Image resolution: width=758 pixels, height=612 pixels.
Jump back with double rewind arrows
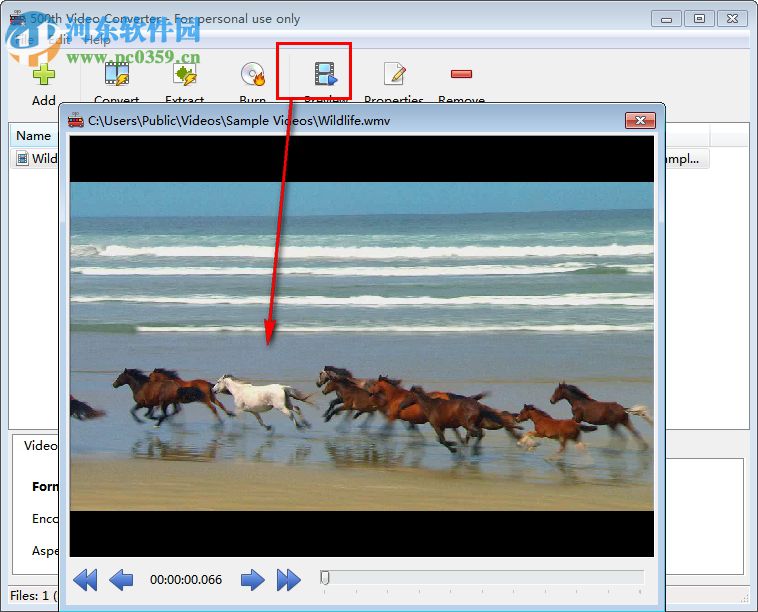coord(86,580)
